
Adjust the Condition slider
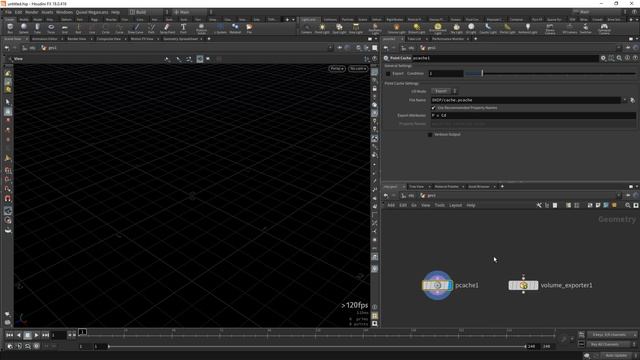[x=550, y=73]
